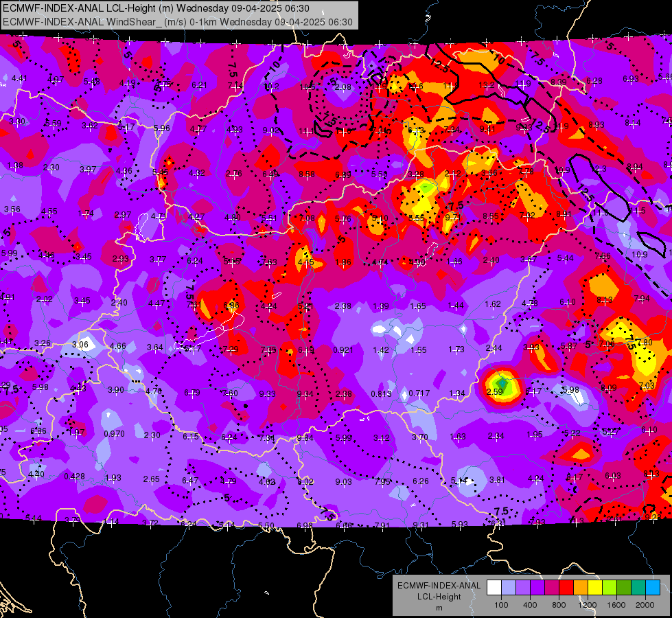Click the legend tick label 1200
The width and height of the screenshot is (672, 618).
coord(587,605)
